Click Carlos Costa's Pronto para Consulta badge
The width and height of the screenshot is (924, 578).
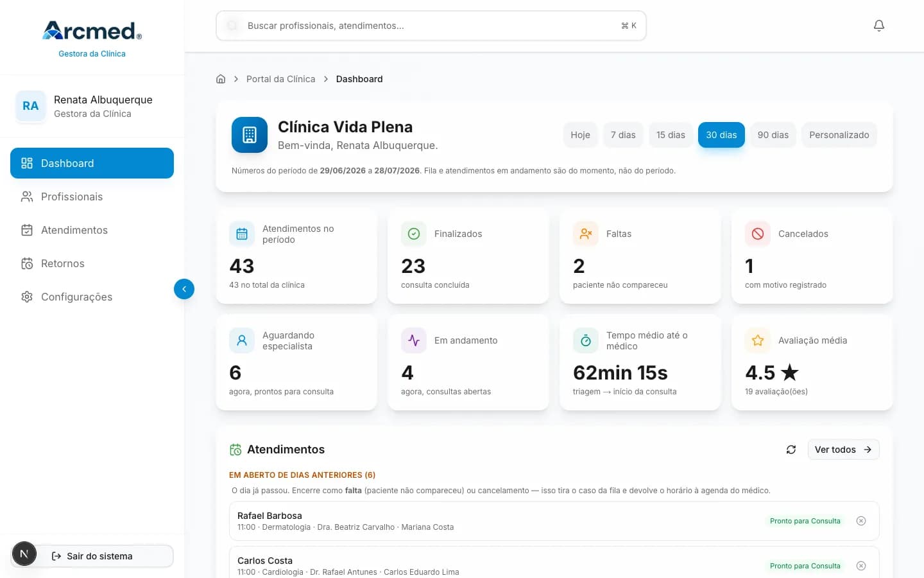(805, 566)
